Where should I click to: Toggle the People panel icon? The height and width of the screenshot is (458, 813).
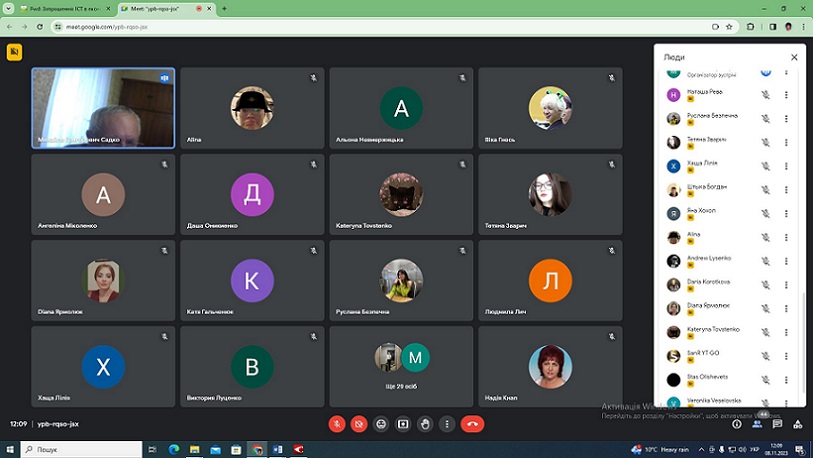coord(757,424)
